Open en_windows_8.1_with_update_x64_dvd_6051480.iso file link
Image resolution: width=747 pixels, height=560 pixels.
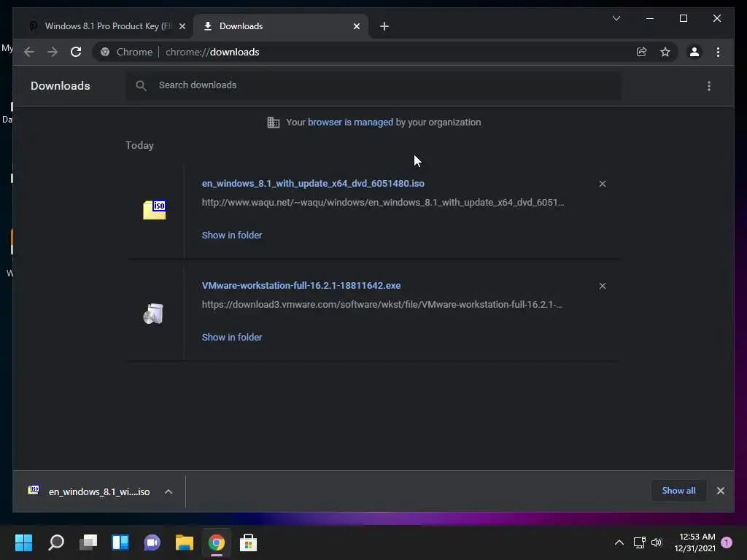[313, 183]
